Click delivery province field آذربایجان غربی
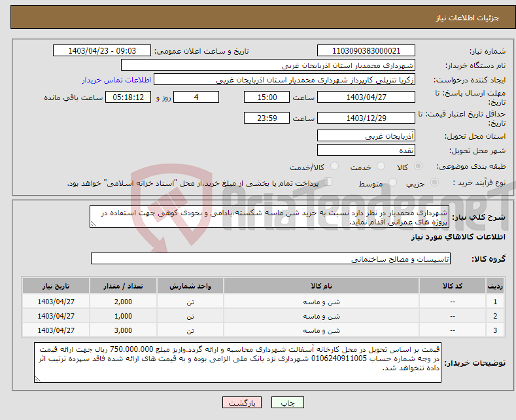Image resolution: width=516 pixels, height=420 pixels. click(x=366, y=135)
